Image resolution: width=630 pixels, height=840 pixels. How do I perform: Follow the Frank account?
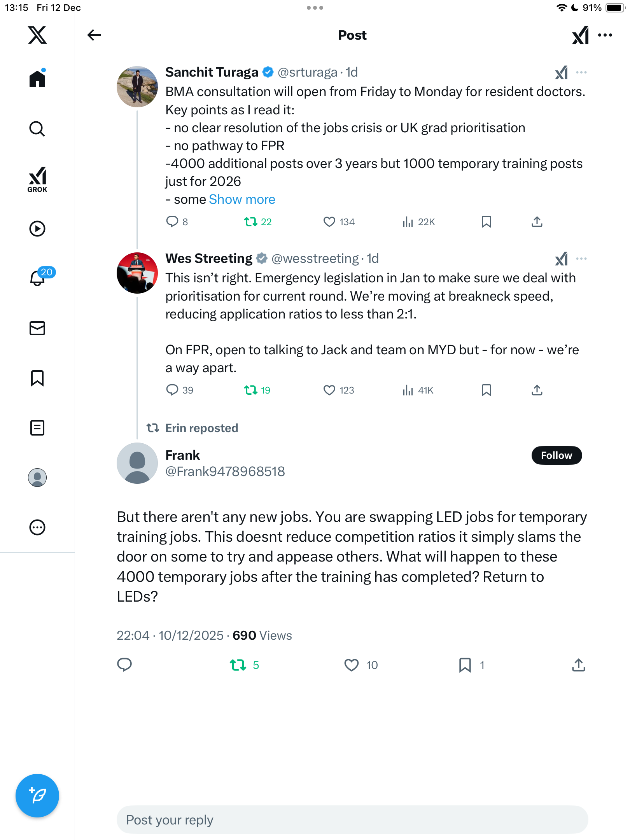(556, 455)
